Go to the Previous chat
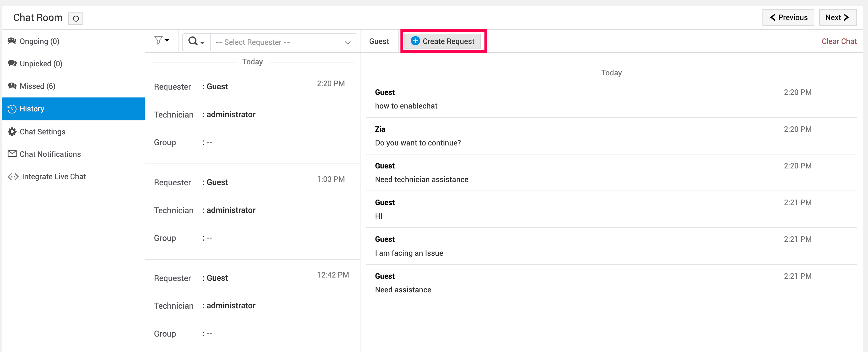Image resolution: width=868 pixels, height=352 pixels. [788, 17]
